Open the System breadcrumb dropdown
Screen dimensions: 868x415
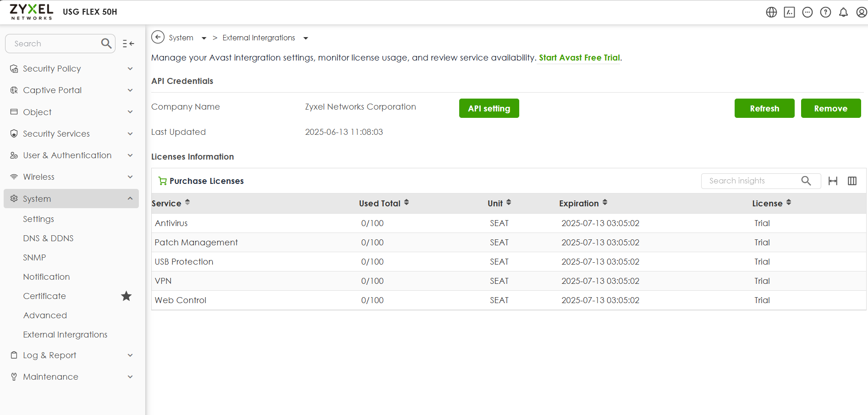(204, 38)
